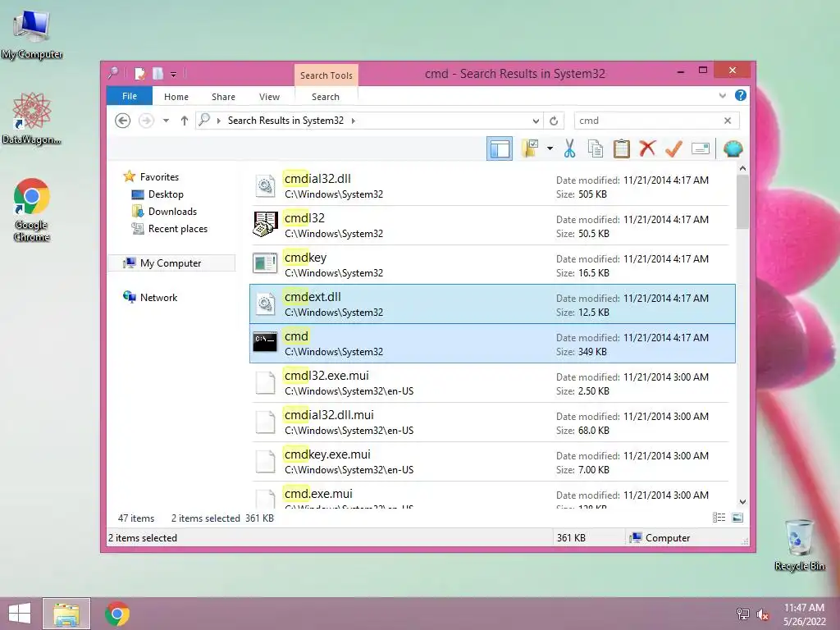Open Customize Quick Access Toolbar dropdown

(174, 74)
